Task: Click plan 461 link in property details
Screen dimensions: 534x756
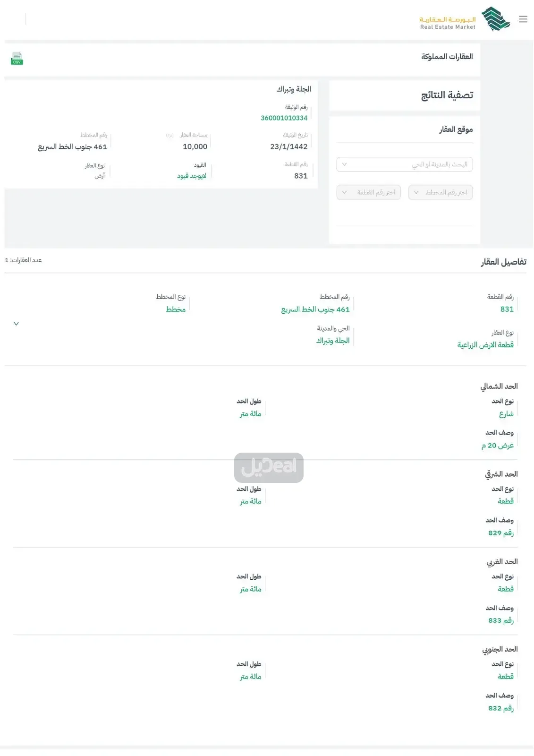Action: [x=315, y=309]
